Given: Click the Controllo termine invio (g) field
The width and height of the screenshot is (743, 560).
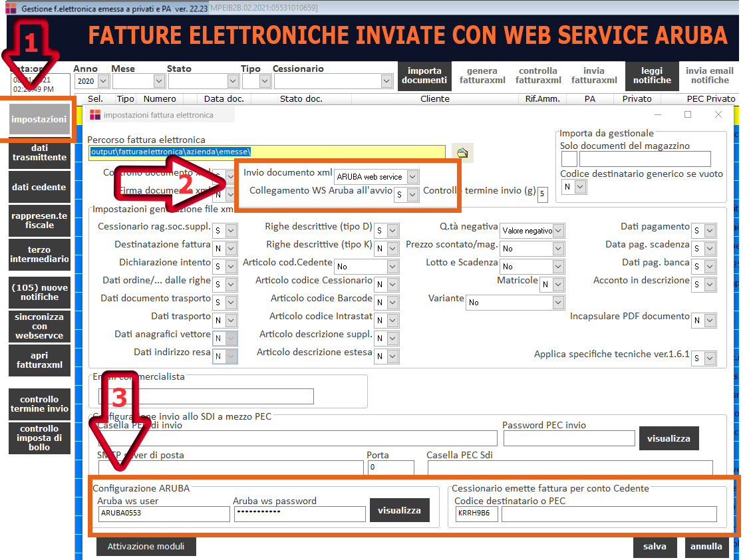Looking at the screenshot, I should point(543,194).
